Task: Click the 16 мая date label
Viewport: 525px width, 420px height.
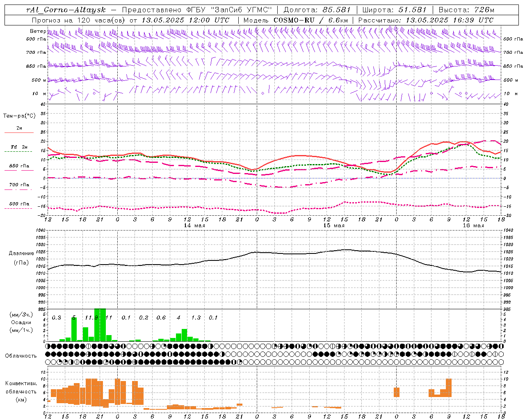Action: pos(473,226)
